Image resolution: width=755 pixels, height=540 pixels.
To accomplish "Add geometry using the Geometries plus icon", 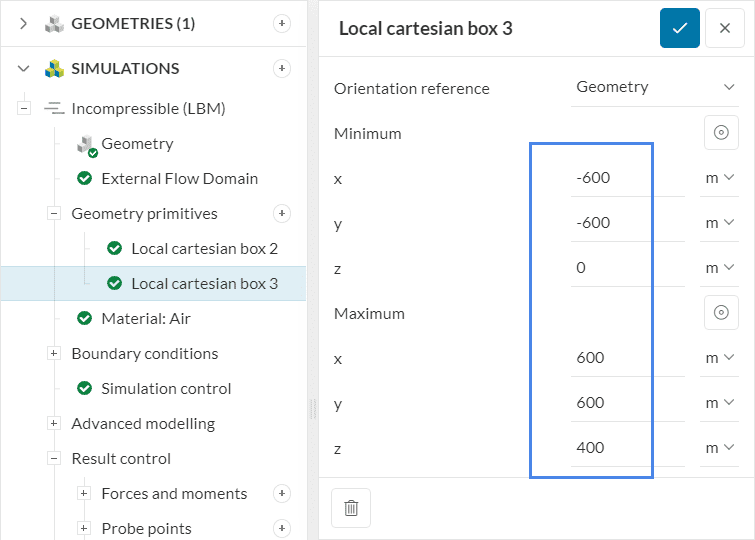I will (282, 23).
